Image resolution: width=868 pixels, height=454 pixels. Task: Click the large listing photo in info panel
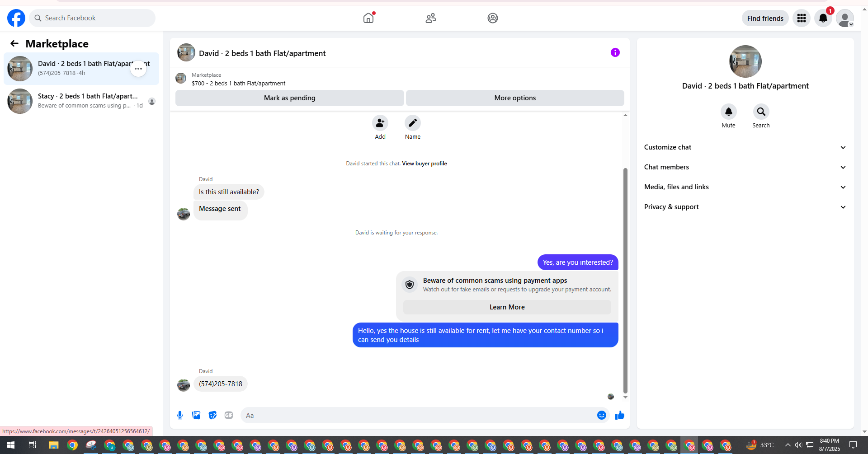(745, 61)
